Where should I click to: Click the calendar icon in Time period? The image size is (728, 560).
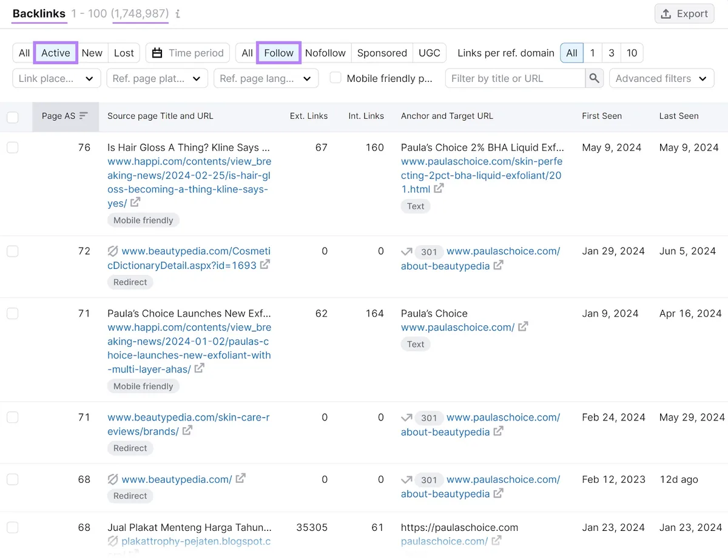[x=157, y=53]
